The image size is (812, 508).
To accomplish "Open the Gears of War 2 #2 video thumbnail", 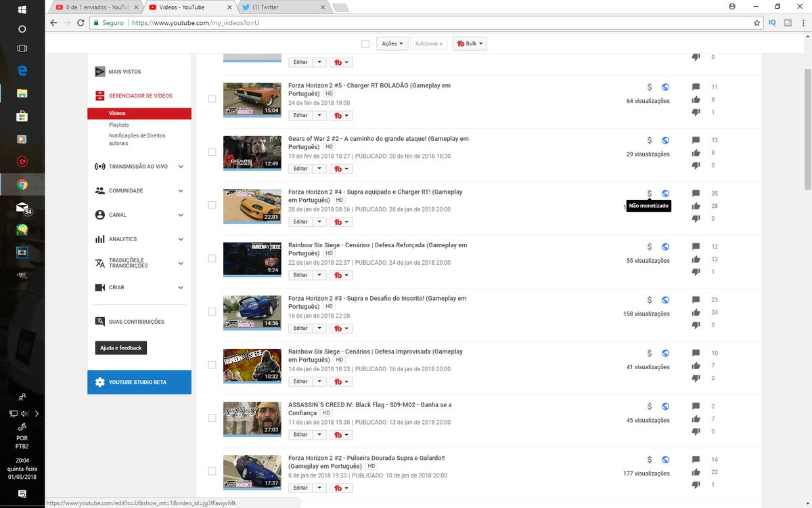I will pyautogui.click(x=252, y=152).
